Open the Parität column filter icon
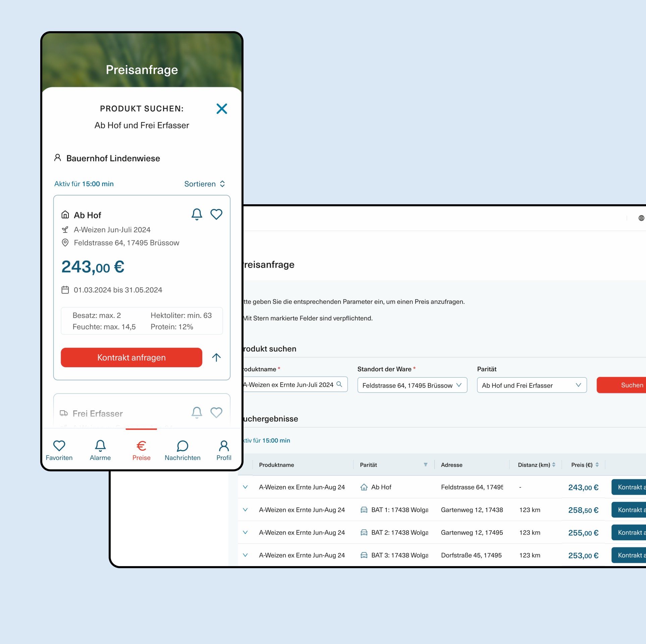The height and width of the screenshot is (644, 646). tap(425, 465)
